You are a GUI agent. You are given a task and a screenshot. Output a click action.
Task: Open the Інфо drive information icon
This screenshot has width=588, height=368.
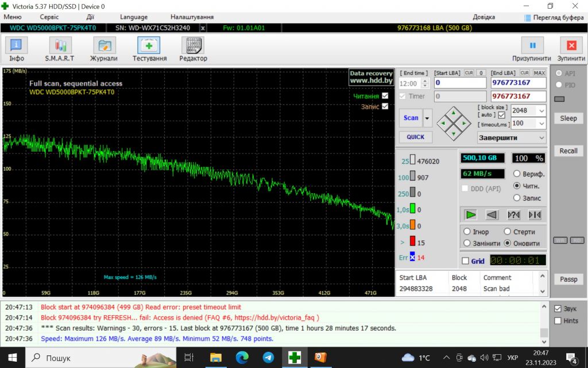(16, 45)
